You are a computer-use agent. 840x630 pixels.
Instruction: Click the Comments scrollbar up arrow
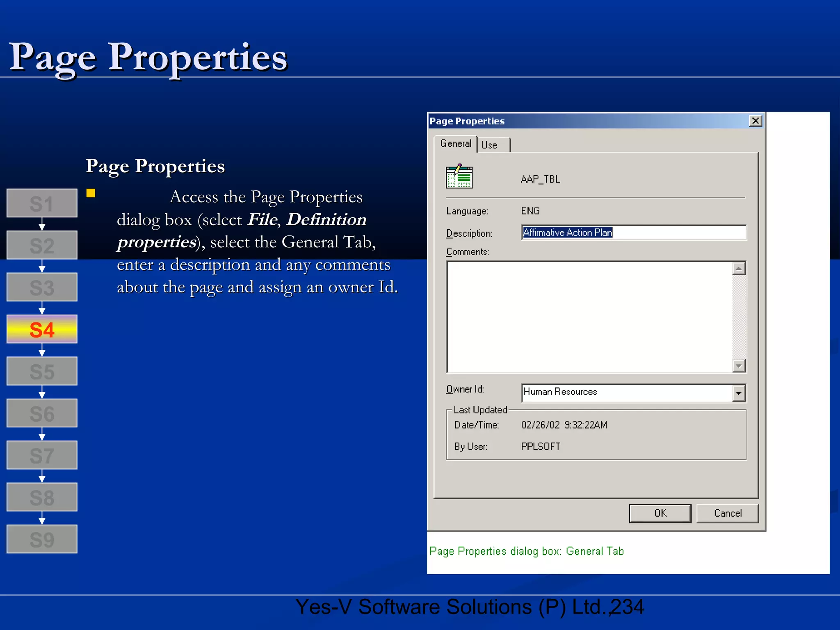(x=739, y=269)
